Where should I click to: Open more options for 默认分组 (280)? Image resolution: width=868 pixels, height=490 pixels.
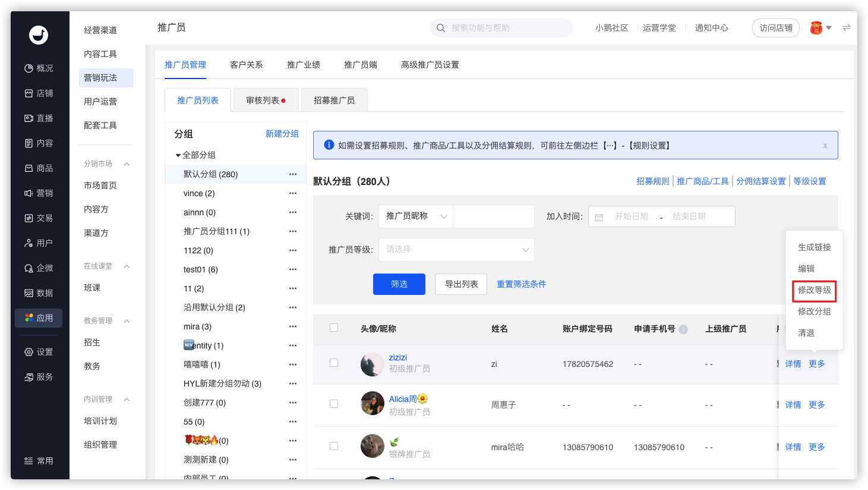293,174
